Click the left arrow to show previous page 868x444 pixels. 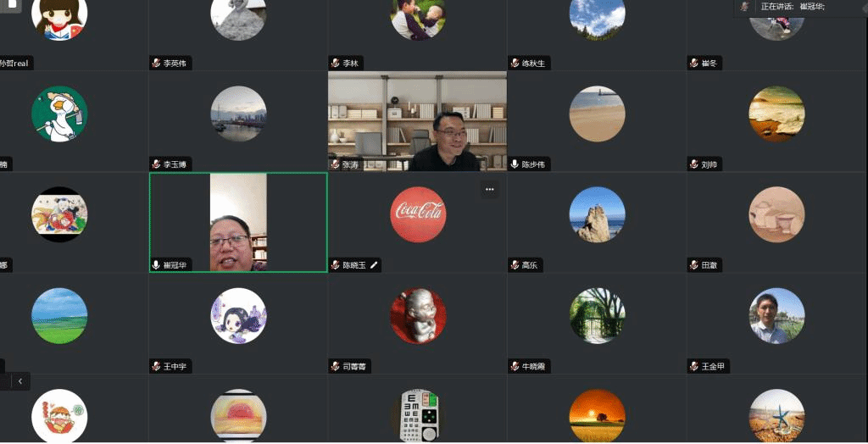(19, 381)
